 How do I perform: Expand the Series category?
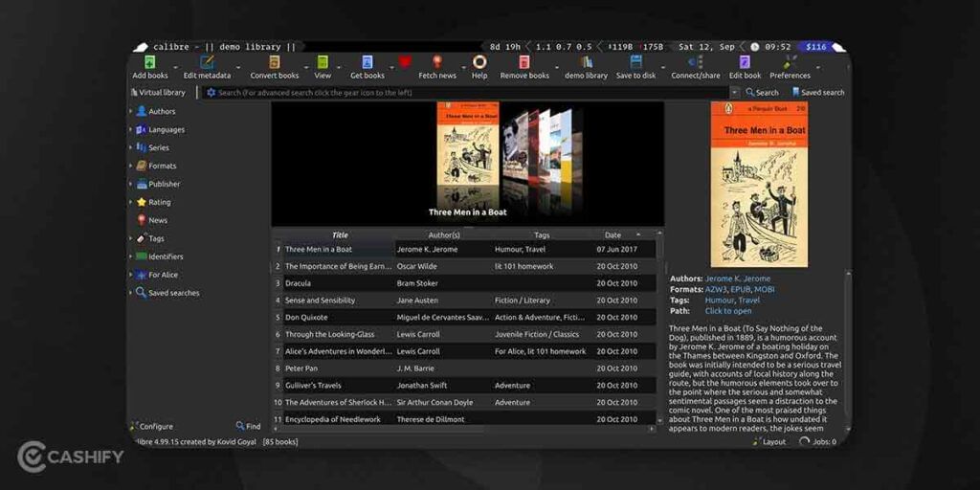130,147
